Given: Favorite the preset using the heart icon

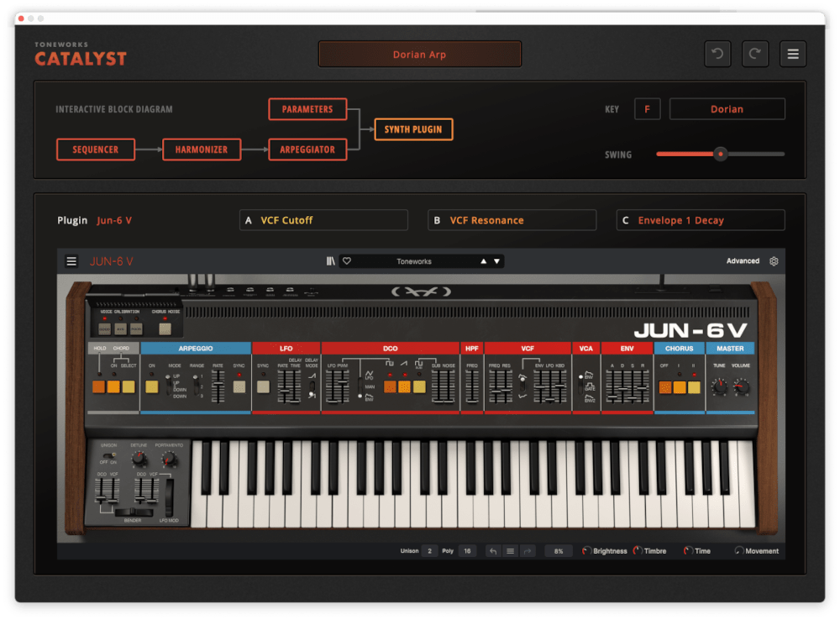Looking at the screenshot, I should click(x=348, y=260).
